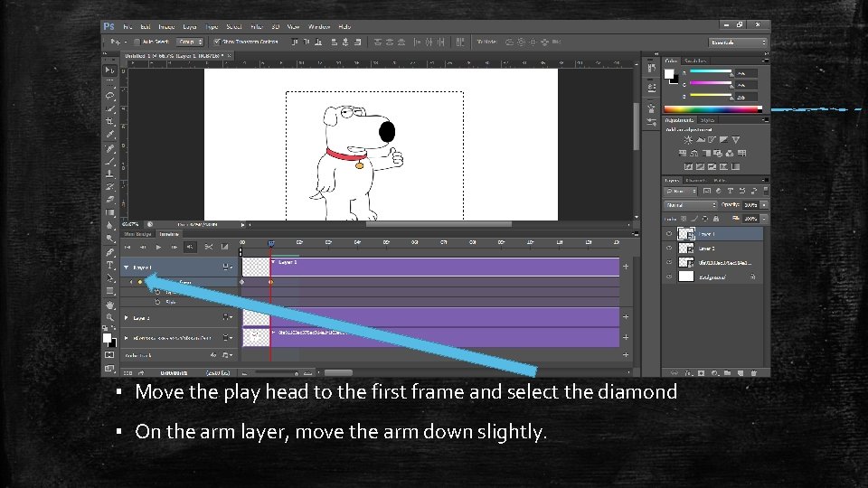Expand Layer 2 track in timeline
The height and width of the screenshot is (488, 868).
pyautogui.click(x=127, y=317)
